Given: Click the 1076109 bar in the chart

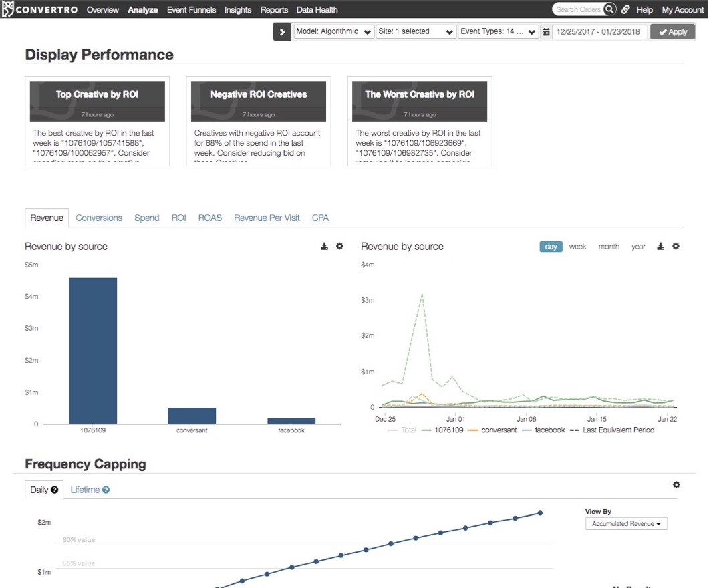Looking at the screenshot, I should click(x=93, y=351).
